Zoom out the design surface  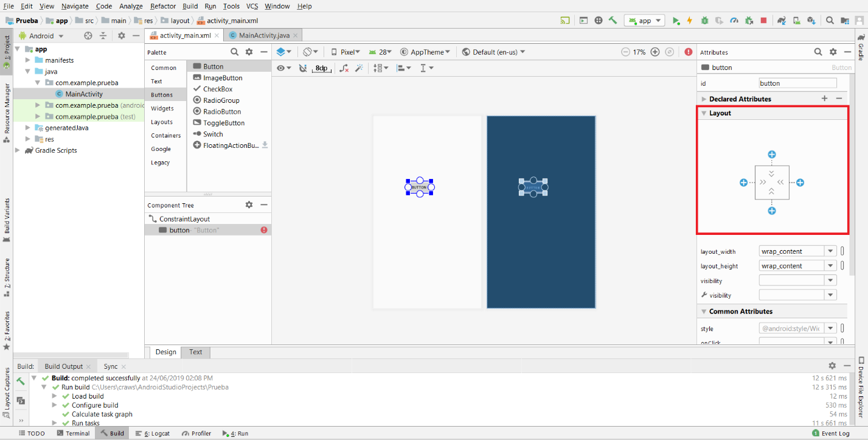pyautogui.click(x=625, y=52)
